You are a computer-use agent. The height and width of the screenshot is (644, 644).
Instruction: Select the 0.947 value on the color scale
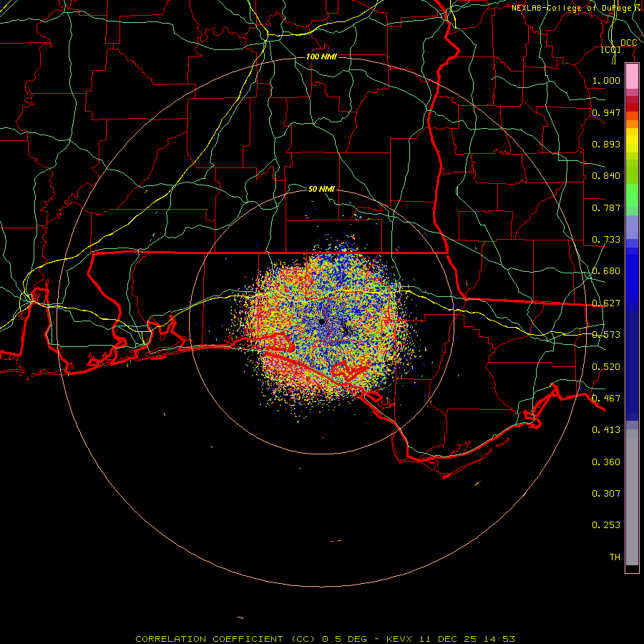click(x=606, y=112)
